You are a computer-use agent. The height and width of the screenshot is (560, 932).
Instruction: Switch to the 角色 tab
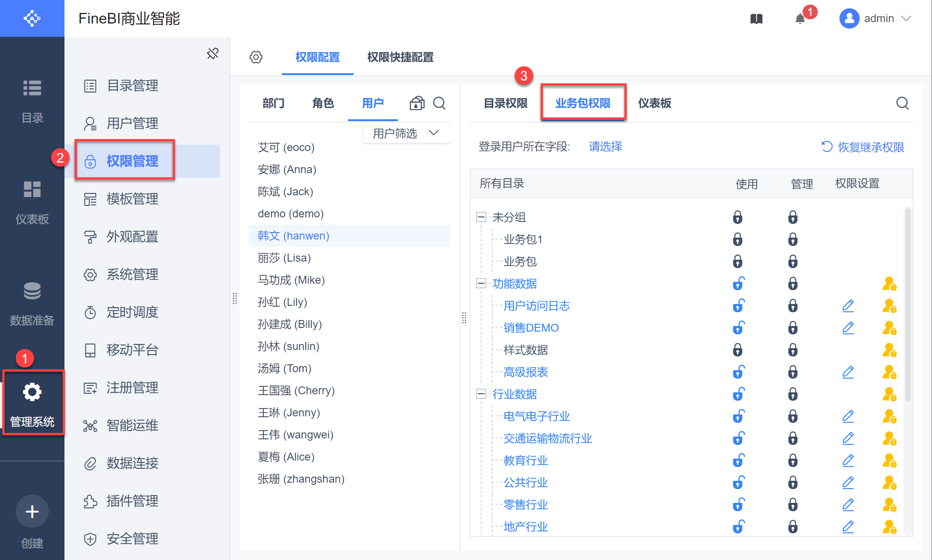(x=323, y=103)
